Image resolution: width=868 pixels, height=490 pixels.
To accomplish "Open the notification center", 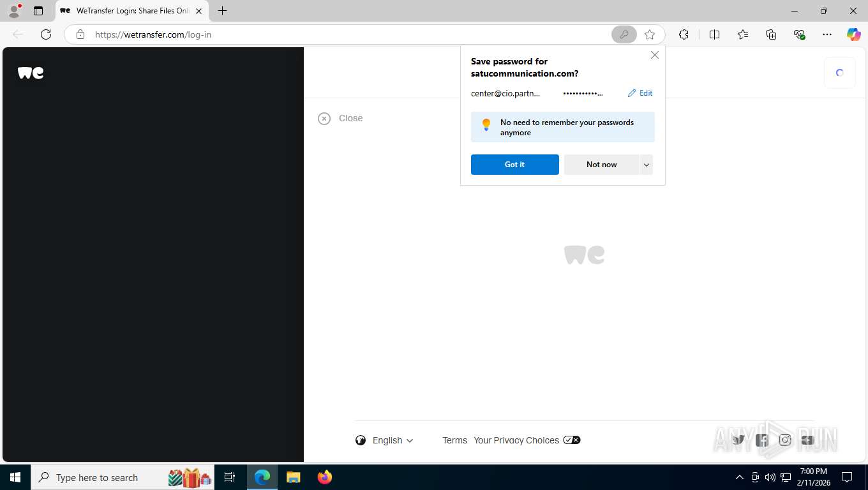I will [847, 477].
